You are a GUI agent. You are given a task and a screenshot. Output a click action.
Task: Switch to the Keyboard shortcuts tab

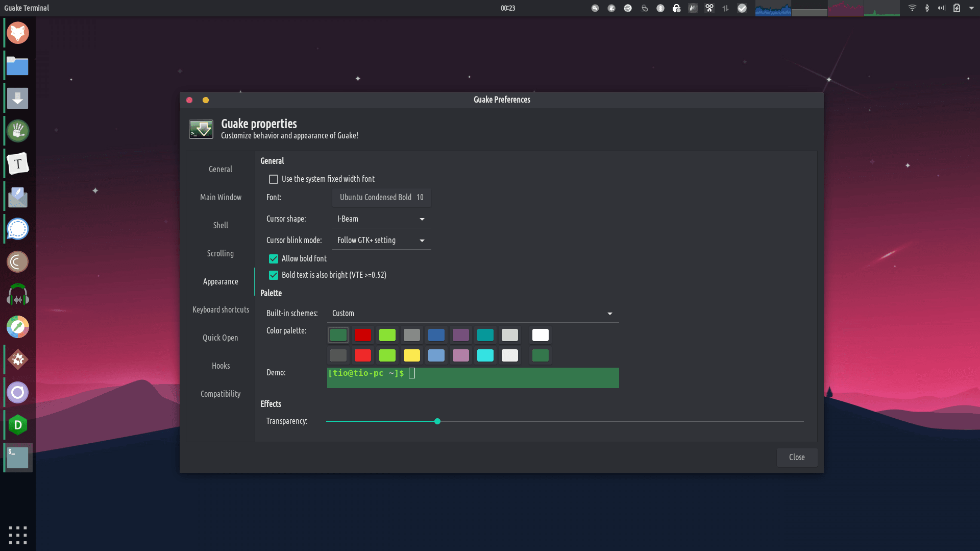coord(220,309)
